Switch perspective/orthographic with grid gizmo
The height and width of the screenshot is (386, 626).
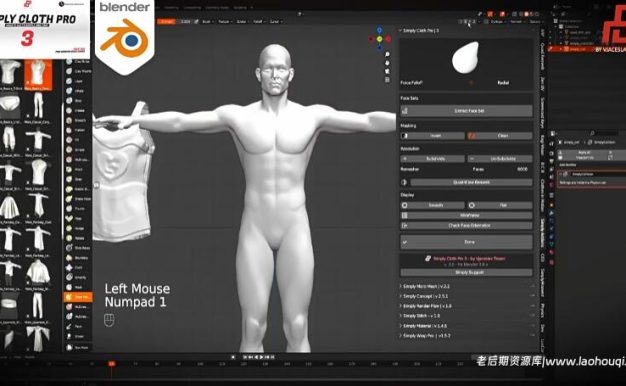point(387,79)
